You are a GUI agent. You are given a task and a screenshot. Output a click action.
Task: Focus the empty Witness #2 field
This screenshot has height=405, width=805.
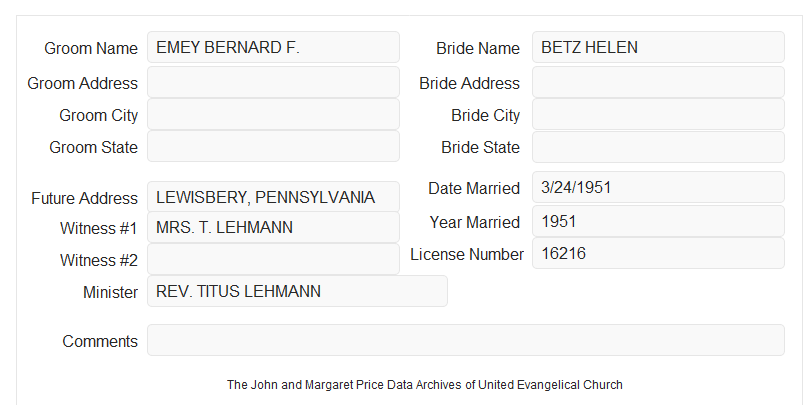pos(273,259)
